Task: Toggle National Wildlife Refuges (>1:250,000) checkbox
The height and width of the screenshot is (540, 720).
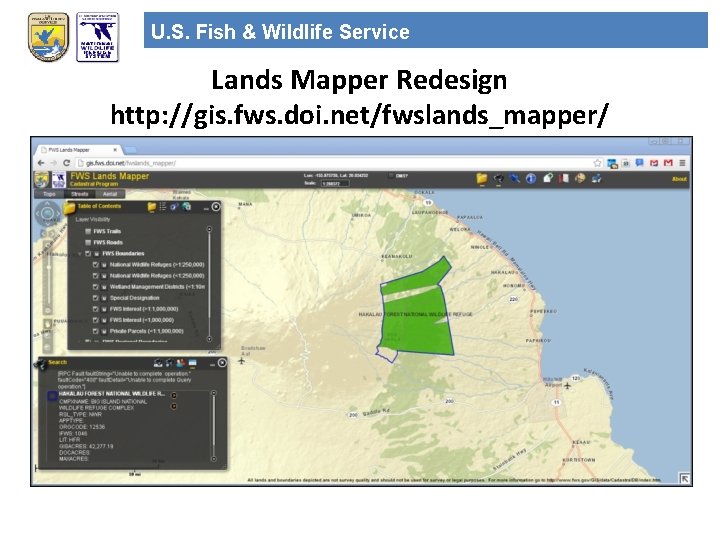Action: 96,264
